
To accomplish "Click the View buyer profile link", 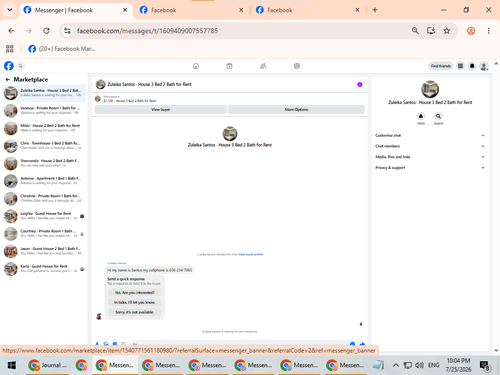I will pos(251,254).
